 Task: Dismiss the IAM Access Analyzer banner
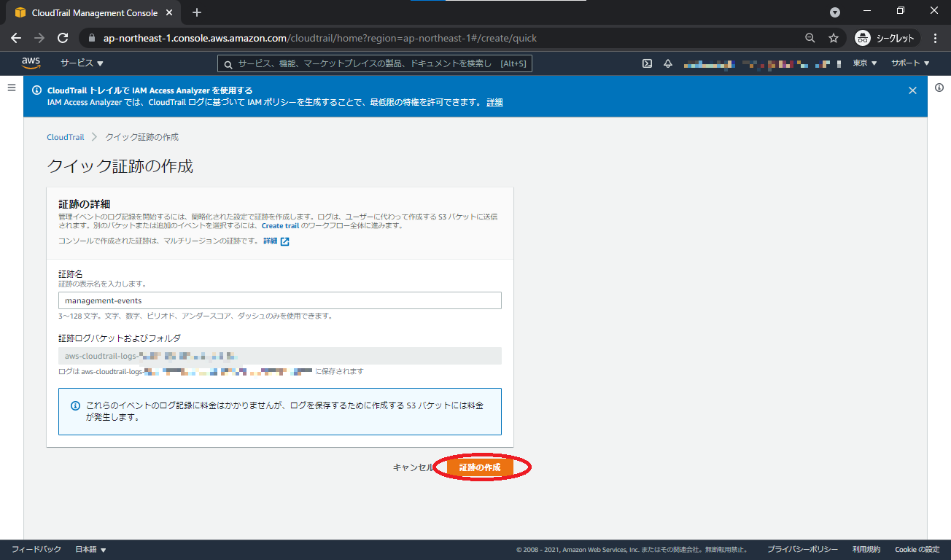click(912, 90)
